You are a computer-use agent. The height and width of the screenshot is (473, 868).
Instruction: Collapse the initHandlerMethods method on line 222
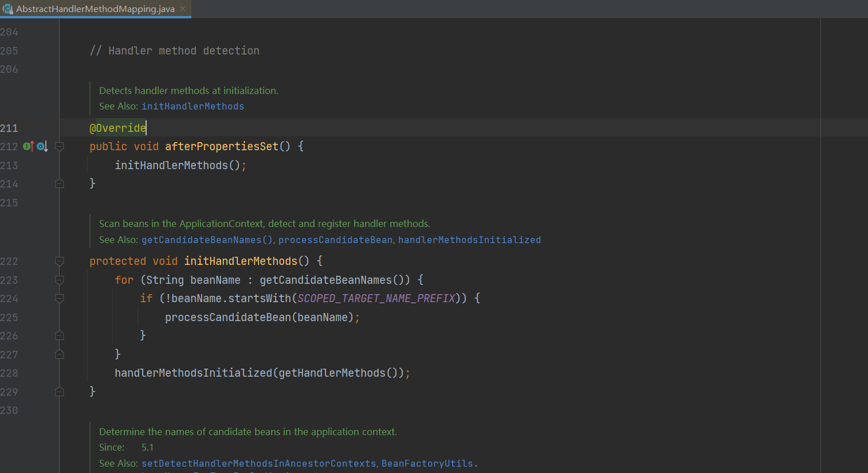point(60,261)
